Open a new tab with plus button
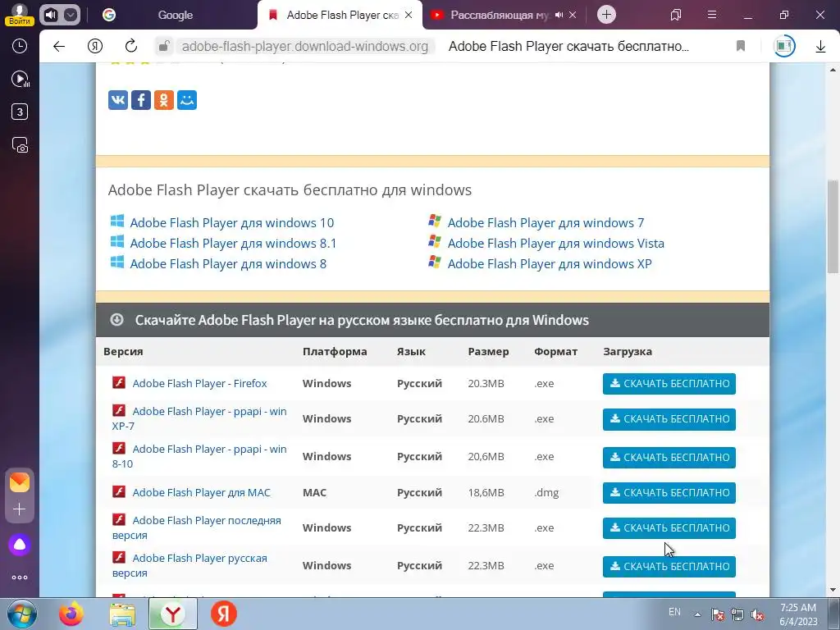840x630 pixels. [x=606, y=15]
